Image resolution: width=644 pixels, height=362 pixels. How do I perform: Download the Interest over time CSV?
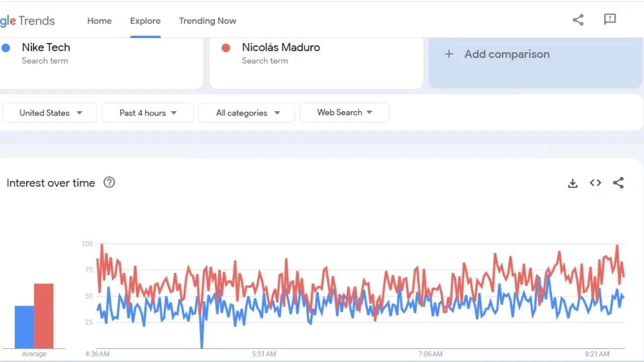pyautogui.click(x=573, y=184)
